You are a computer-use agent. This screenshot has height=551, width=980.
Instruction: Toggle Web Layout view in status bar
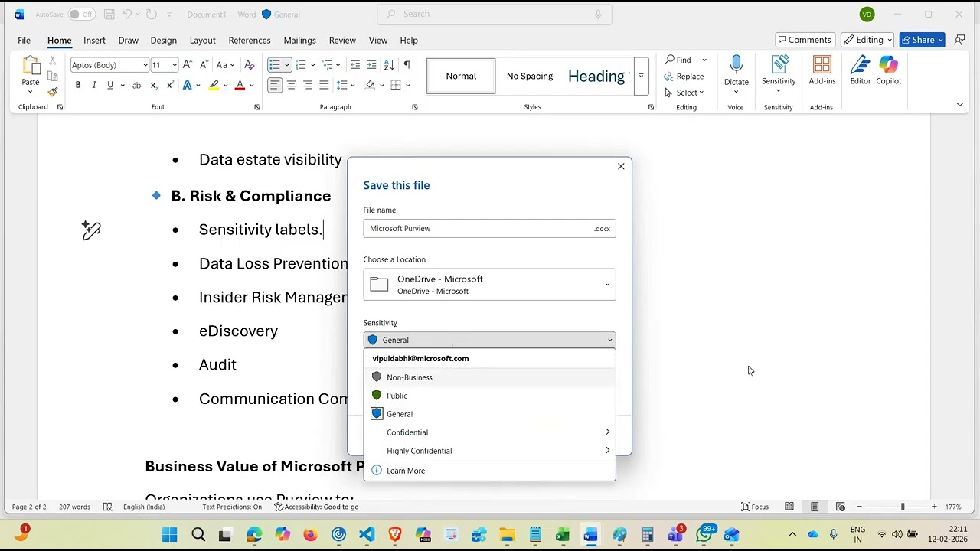pos(840,507)
